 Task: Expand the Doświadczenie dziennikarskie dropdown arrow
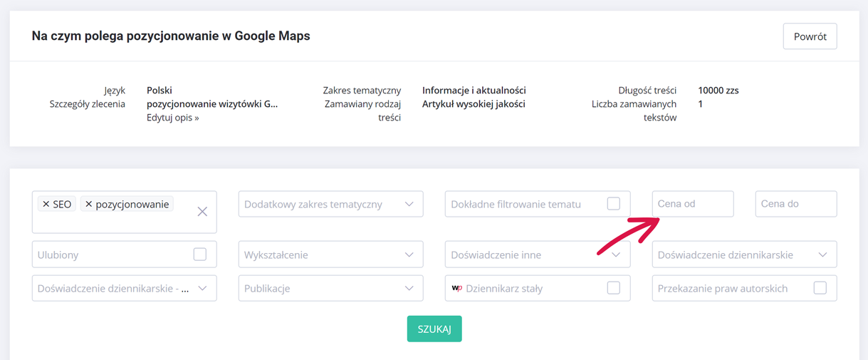pyautogui.click(x=822, y=254)
